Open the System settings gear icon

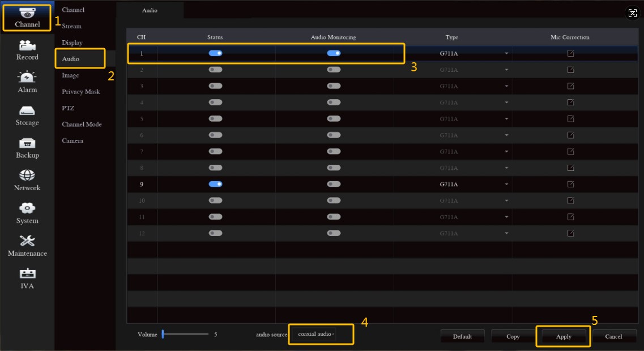point(27,208)
